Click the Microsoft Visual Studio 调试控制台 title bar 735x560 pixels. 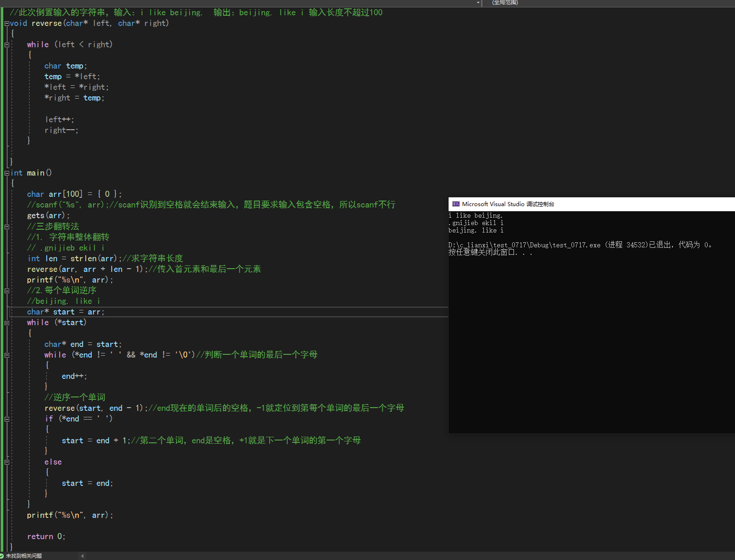[592, 204]
